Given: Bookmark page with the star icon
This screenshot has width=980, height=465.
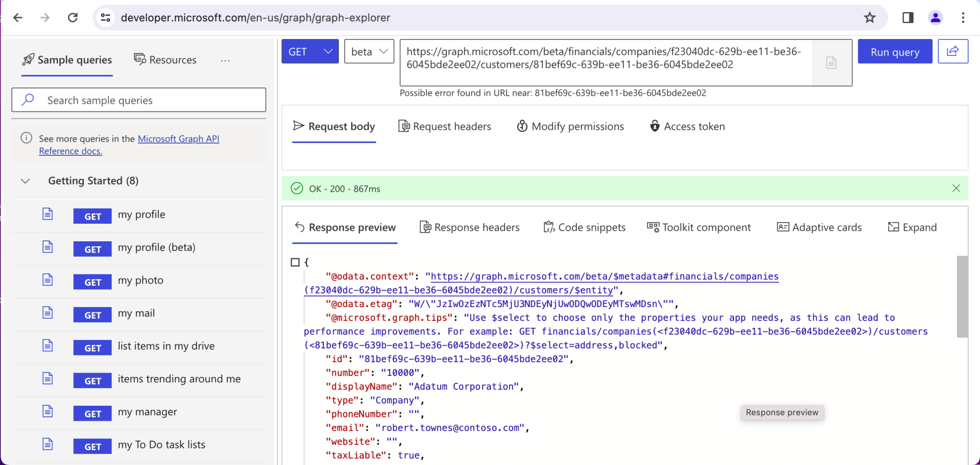Looking at the screenshot, I should pos(870,18).
